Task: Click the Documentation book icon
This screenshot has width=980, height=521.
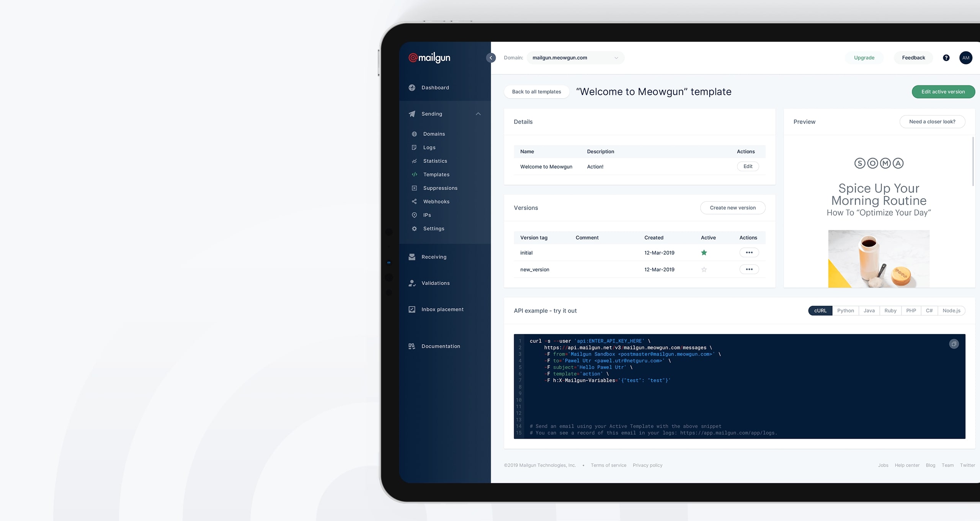Action: [x=412, y=346]
